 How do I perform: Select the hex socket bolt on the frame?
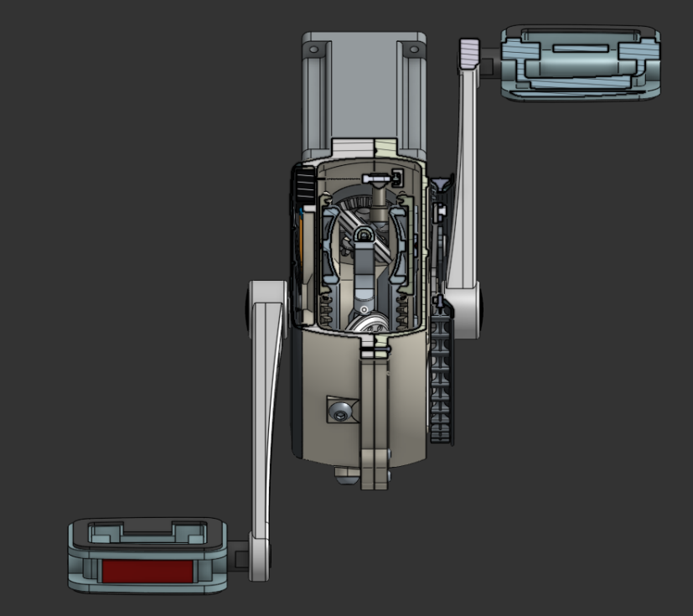click(x=341, y=410)
